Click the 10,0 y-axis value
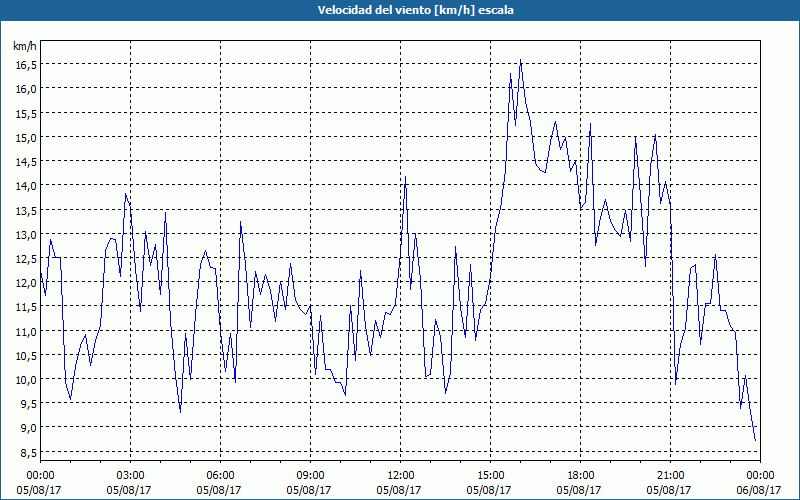This screenshot has width=800, height=500. click(26, 380)
